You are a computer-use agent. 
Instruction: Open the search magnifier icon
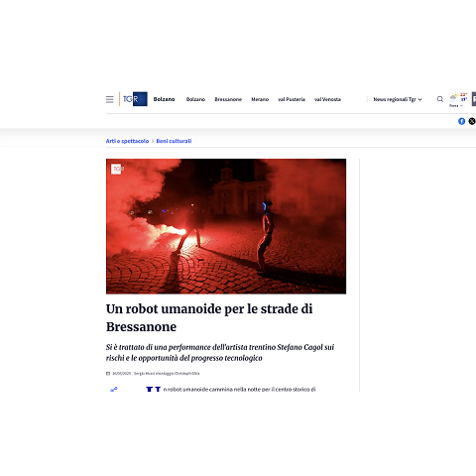pyautogui.click(x=440, y=99)
